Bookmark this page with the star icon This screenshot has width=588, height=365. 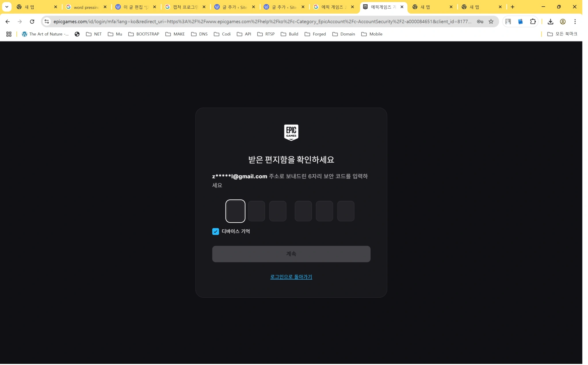491,21
